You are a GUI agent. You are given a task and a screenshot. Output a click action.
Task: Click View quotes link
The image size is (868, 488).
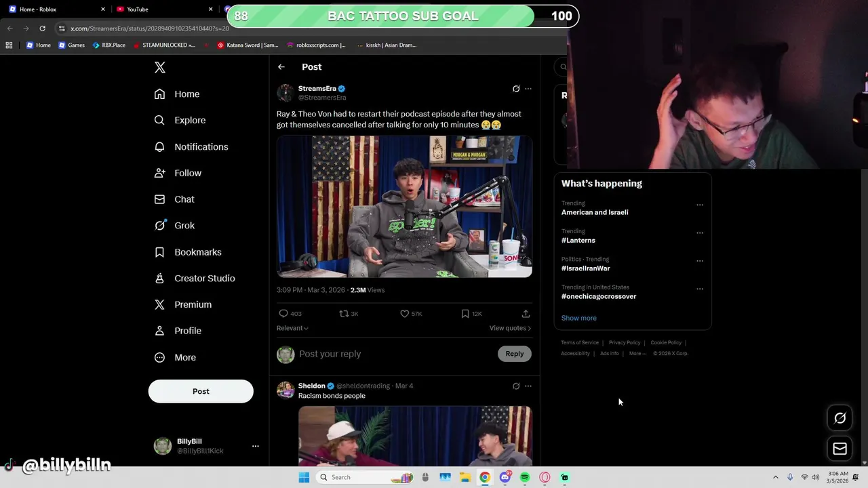pos(510,328)
